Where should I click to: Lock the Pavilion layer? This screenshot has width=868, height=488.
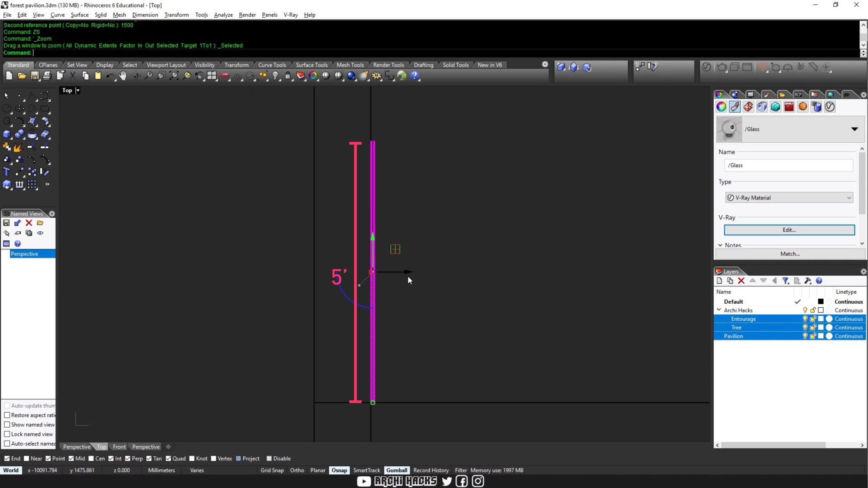(813, 336)
